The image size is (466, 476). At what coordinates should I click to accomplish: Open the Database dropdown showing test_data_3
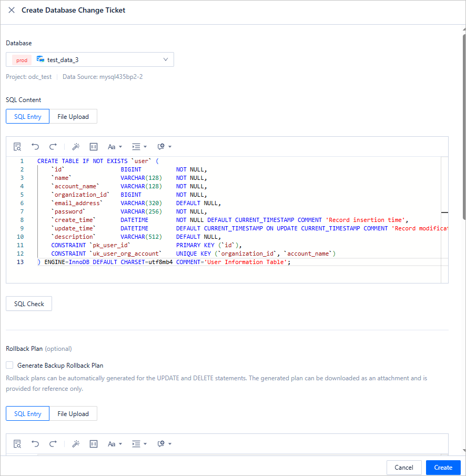point(90,59)
